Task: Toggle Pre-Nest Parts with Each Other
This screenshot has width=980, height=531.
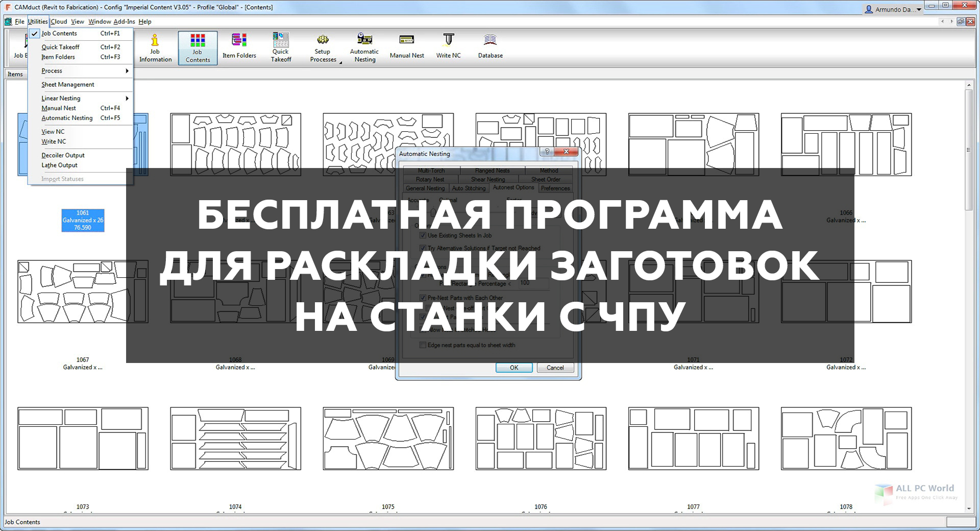Action: click(x=423, y=298)
